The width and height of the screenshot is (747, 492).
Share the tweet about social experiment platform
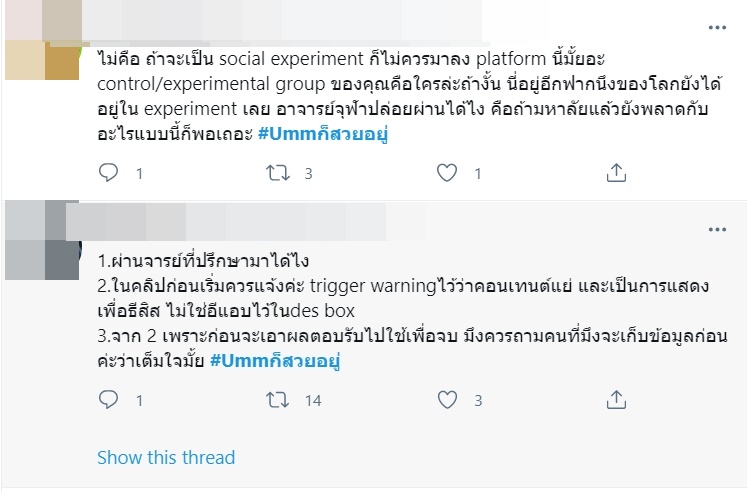[617, 173]
